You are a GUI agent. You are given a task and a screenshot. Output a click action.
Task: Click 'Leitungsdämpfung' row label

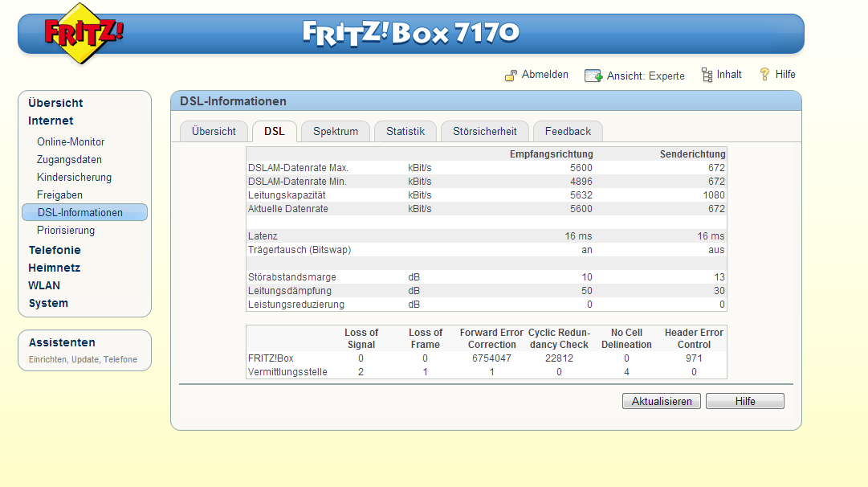point(290,291)
